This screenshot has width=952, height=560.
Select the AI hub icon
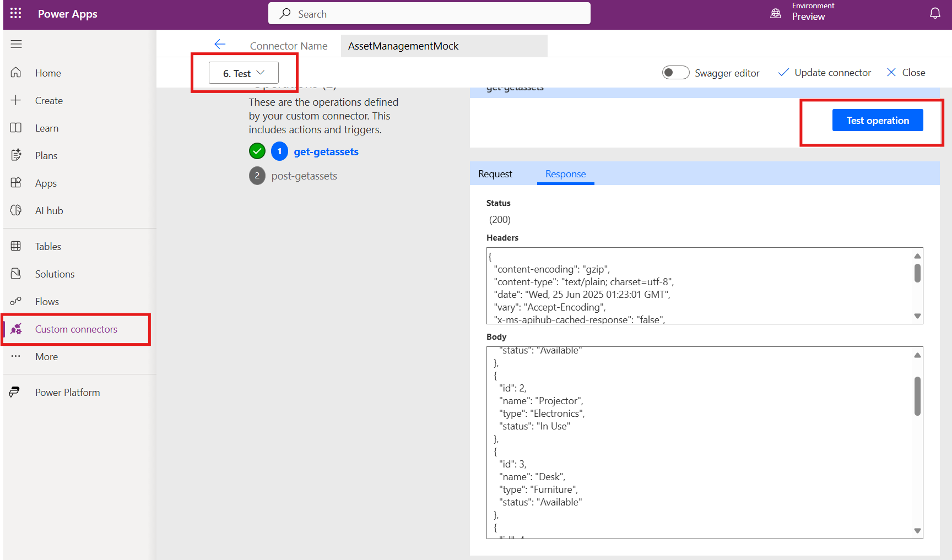click(x=15, y=210)
